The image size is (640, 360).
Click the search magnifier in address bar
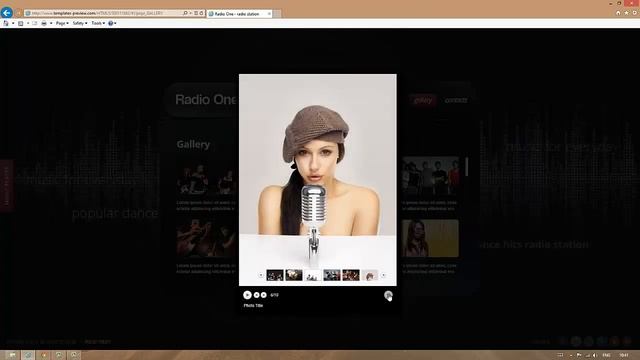(x=185, y=13)
